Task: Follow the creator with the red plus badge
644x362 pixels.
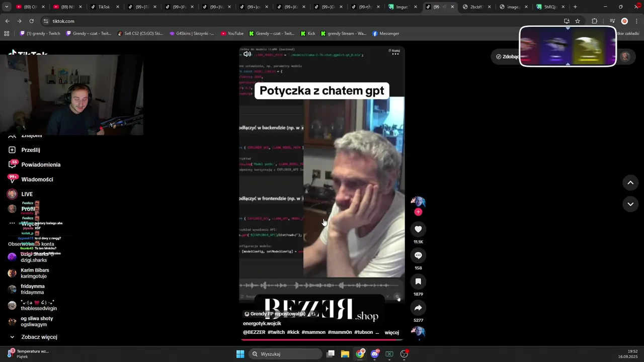Action: [x=418, y=212]
